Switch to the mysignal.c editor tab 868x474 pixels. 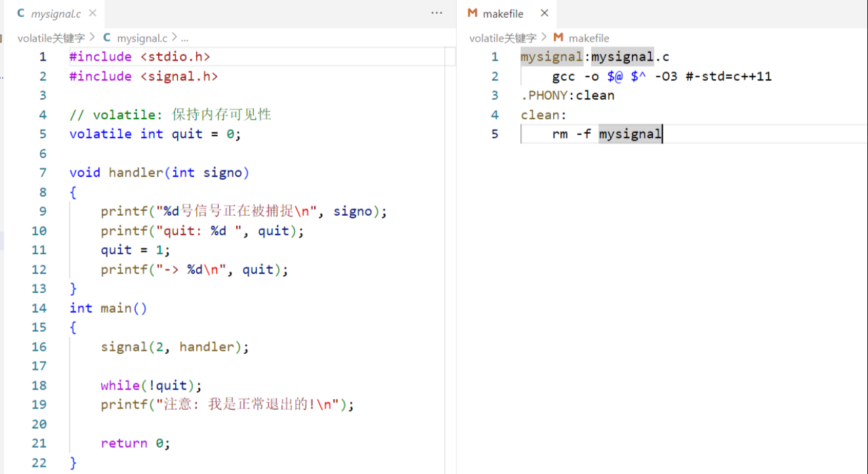(57, 14)
